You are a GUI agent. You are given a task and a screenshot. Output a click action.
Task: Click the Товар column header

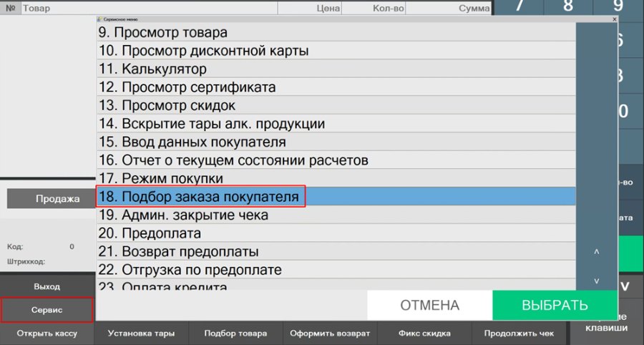pyautogui.click(x=149, y=8)
